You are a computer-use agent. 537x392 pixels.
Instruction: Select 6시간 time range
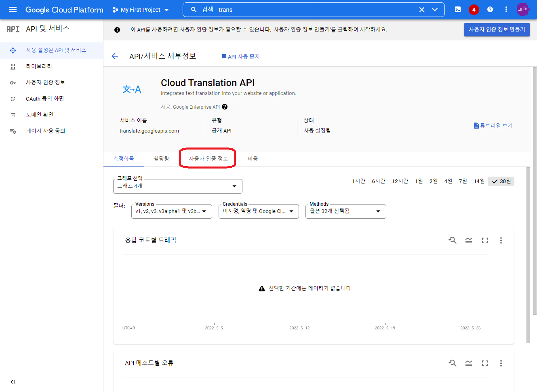pos(379,181)
